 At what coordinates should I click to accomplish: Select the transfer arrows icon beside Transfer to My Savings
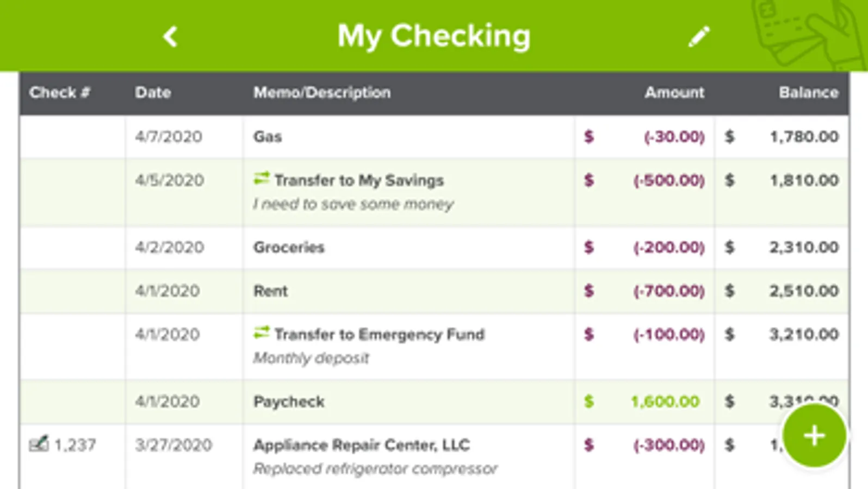262,177
